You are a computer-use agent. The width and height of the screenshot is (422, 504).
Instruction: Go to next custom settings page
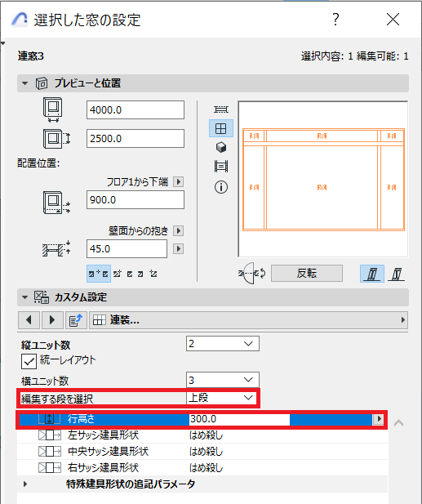[52, 320]
